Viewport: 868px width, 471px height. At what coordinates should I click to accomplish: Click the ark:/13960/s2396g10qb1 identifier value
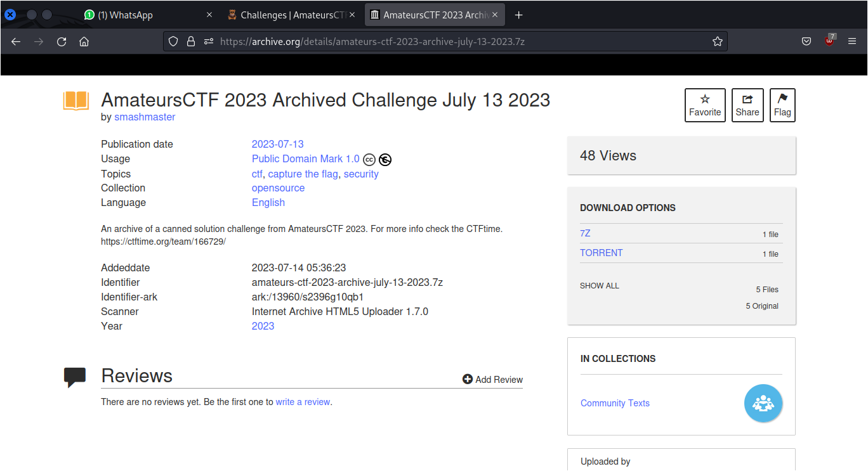(x=308, y=297)
